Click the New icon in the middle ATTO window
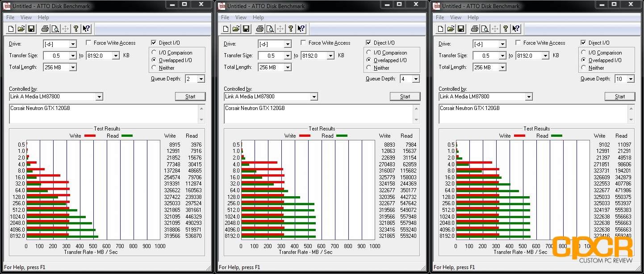Screen dimensions: 644x274 226,29
